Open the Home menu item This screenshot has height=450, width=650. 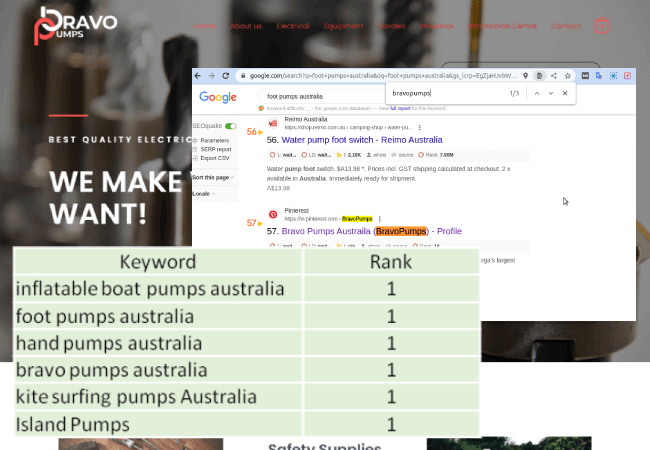point(204,26)
